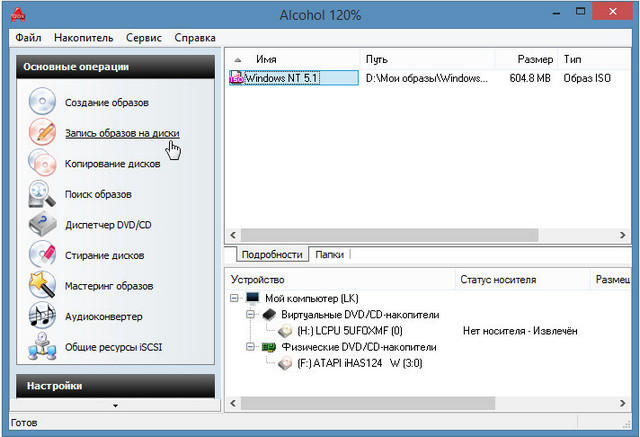This screenshot has height=437, width=640.
Task: Click the device pane horizontal scrollbar thumb
Action: (368, 403)
